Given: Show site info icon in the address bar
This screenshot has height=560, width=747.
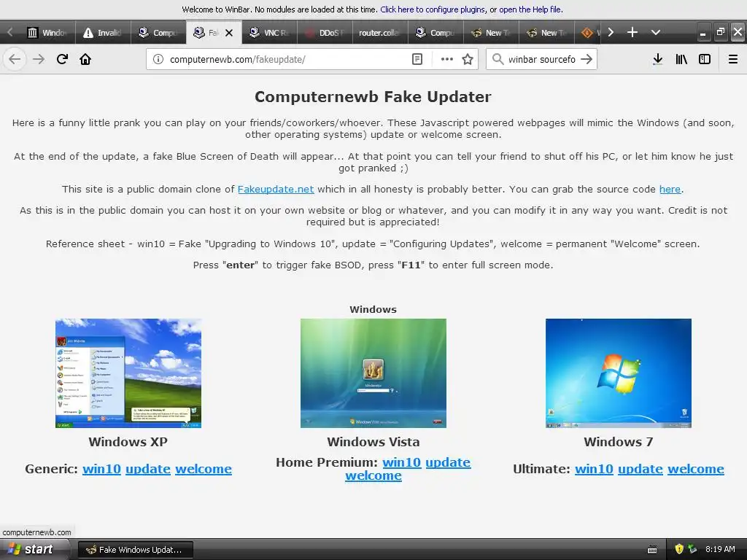Looking at the screenshot, I should (x=158, y=59).
